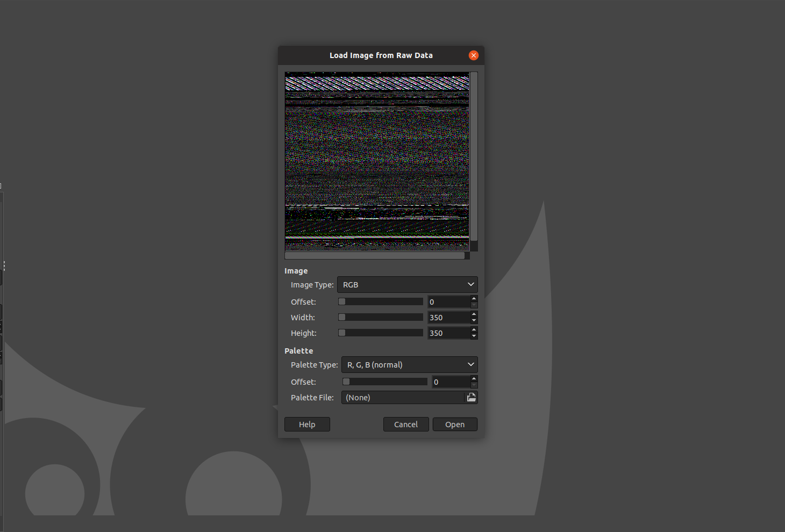The image size is (785, 532).
Task: Click the Help button
Action: 307,425
